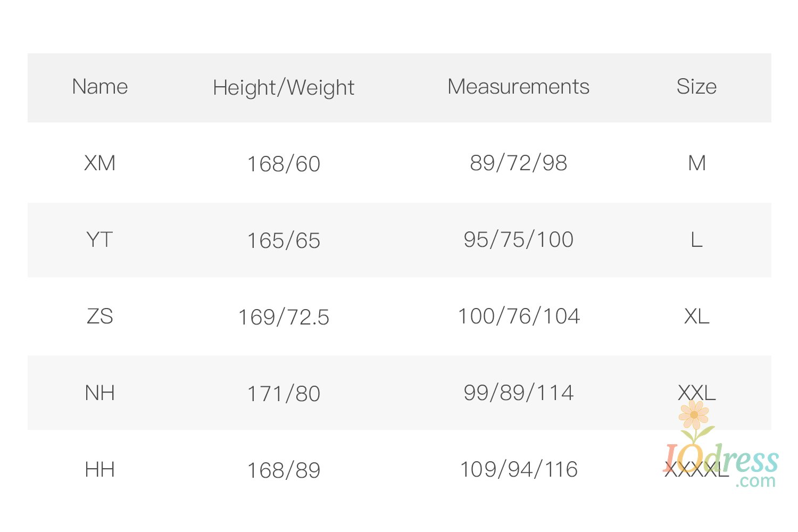Select the 99/89/114 measurements cell
Screen dimensions: 798x532
(x=518, y=393)
